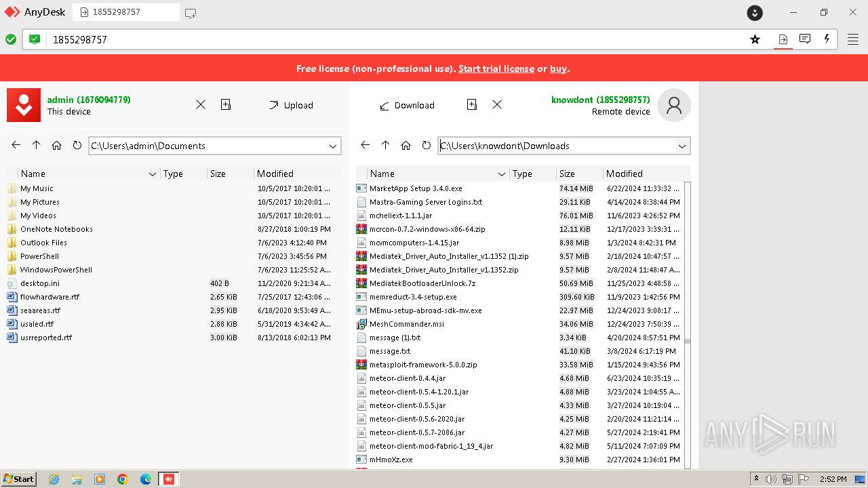Image resolution: width=868 pixels, height=488 pixels.
Task: Go to home folder in local panel
Action: pos(57,145)
